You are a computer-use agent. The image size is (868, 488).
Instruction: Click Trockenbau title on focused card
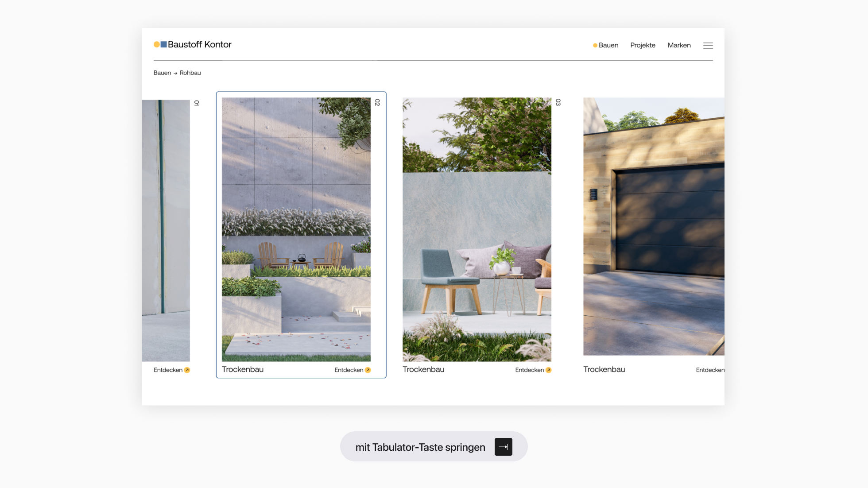pos(243,369)
